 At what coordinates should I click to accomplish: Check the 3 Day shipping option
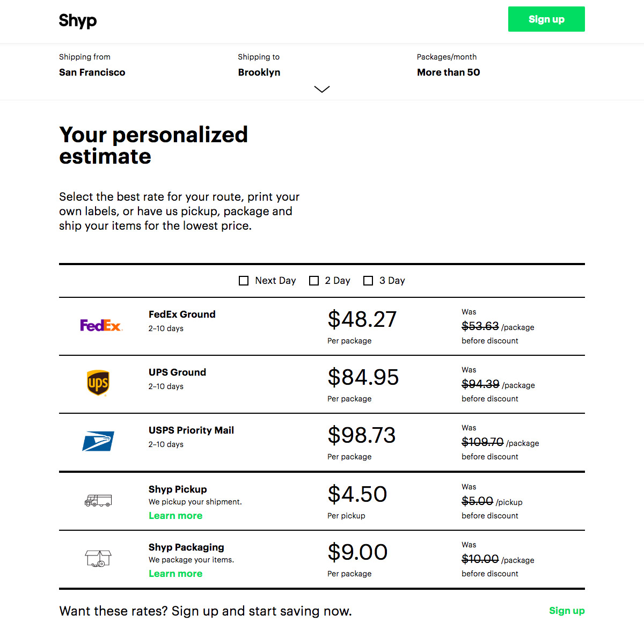[x=368, y=281]
